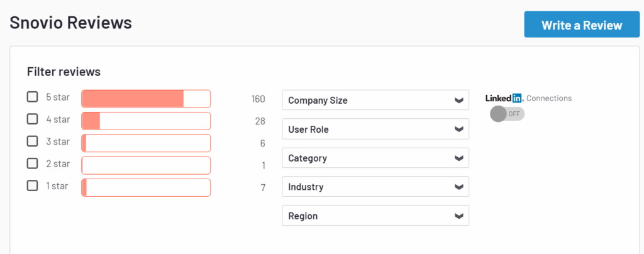Expand the Industry dropdown

tap(375, 187)
